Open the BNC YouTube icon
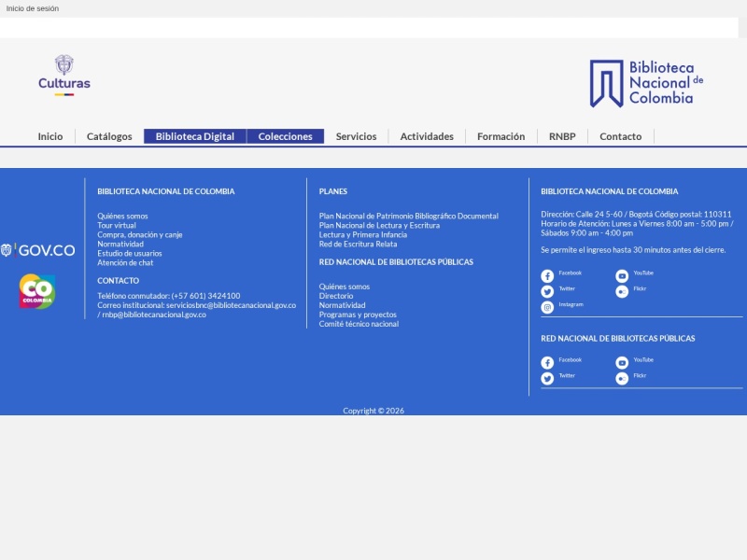 (x=622, y=275)
